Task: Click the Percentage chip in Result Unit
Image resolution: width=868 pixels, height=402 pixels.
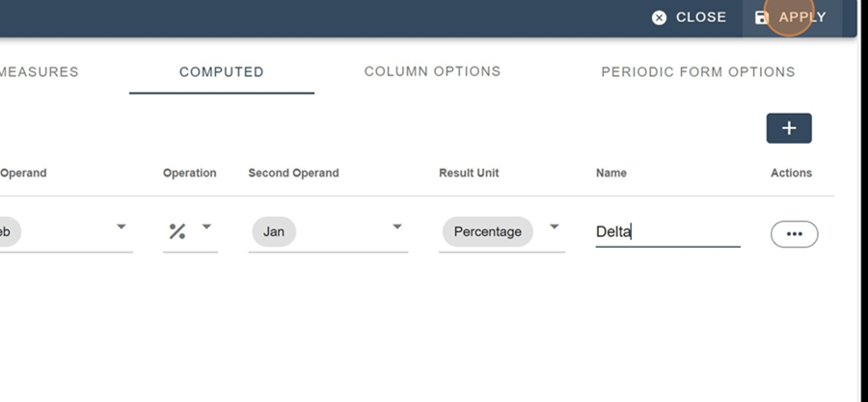Action: 488,231
